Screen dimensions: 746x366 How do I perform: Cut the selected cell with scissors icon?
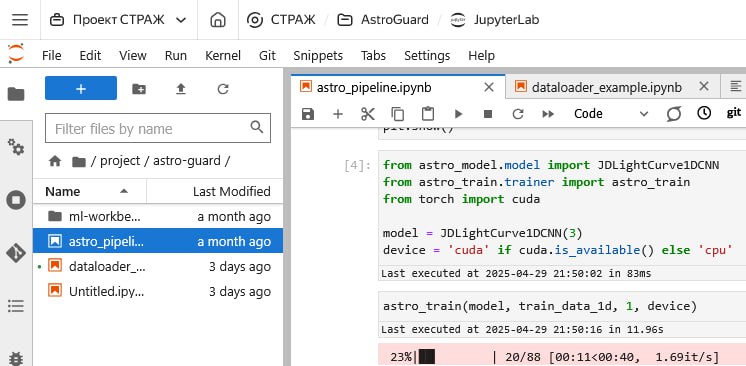tap(368, 114)
